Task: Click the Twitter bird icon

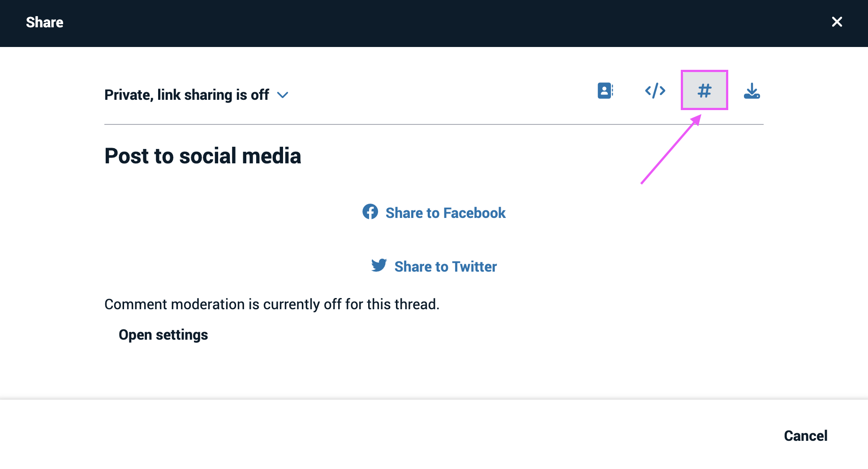Action: click(379, 265)
